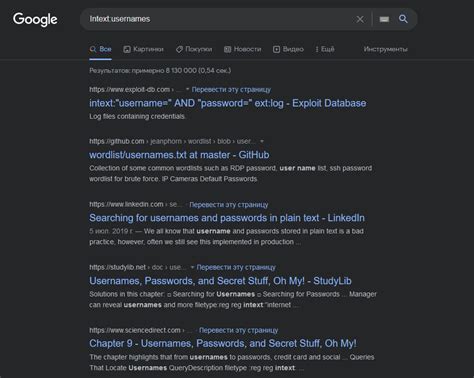Image resolution: width=474 pixels, height=378 pixels.
Task: Open Exploit Database intext result
Action: pyautogui.click(x=227, y=103)
